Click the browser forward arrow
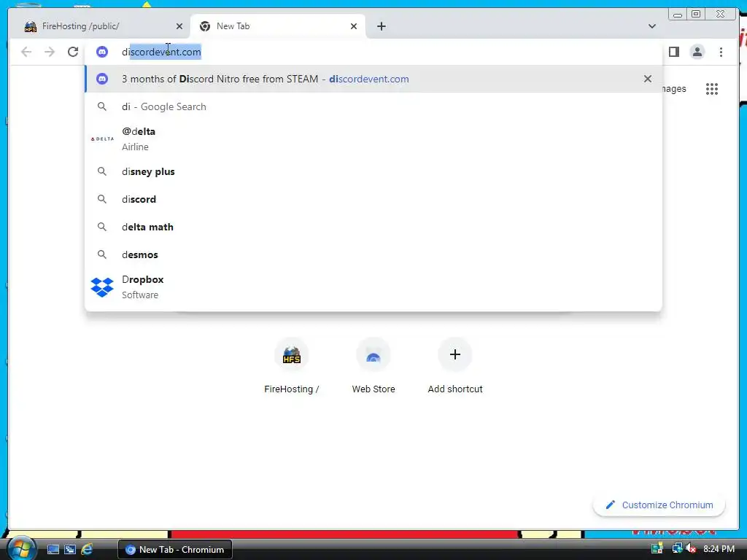This screenshot has height=560, width=747. tap(50, 52)
